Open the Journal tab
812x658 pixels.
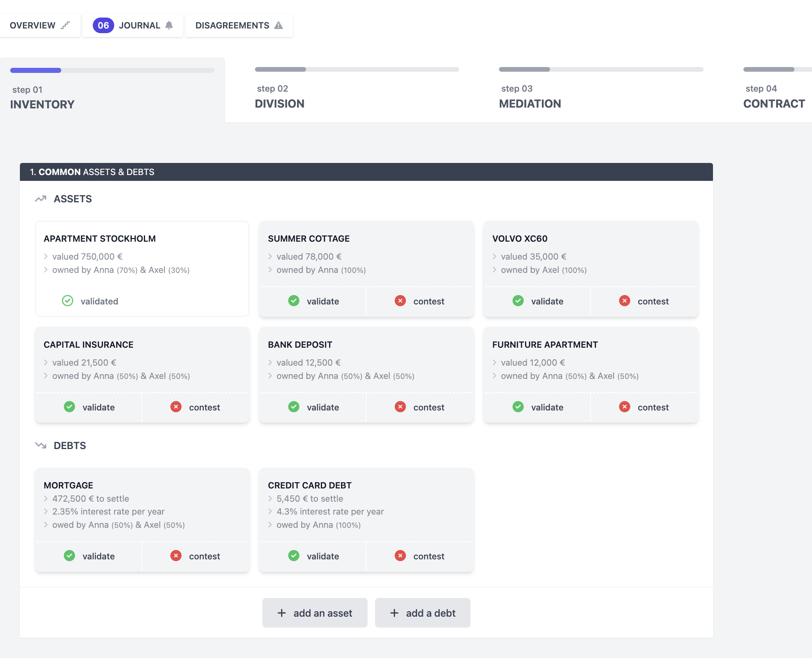pos(133,25)
